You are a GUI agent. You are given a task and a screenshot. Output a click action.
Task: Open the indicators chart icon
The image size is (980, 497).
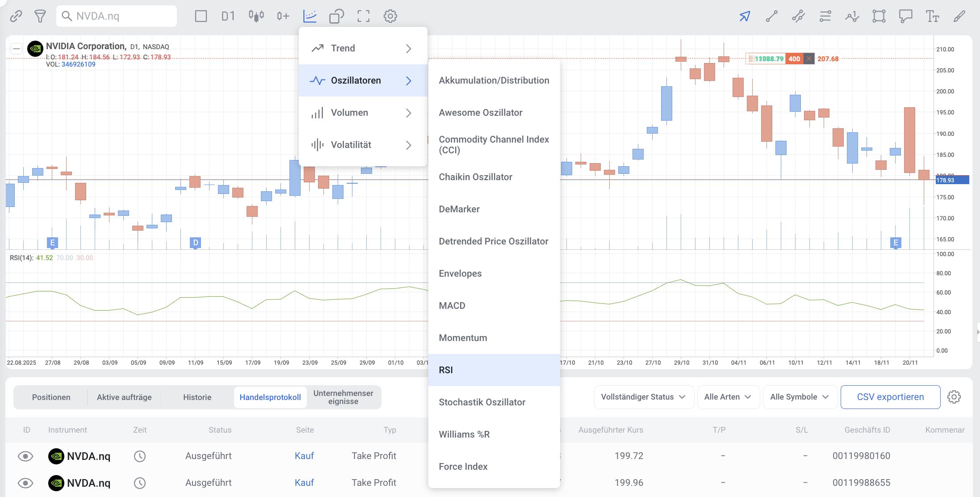(310, 17)
